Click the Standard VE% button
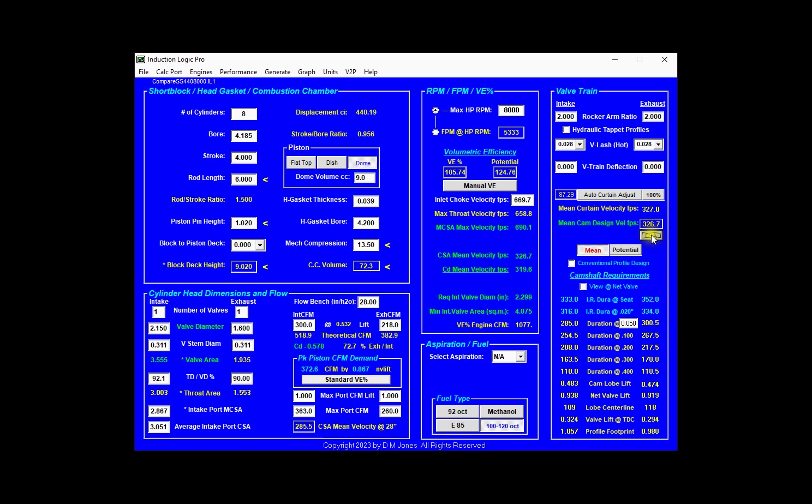812x504 pixels. 347,380
